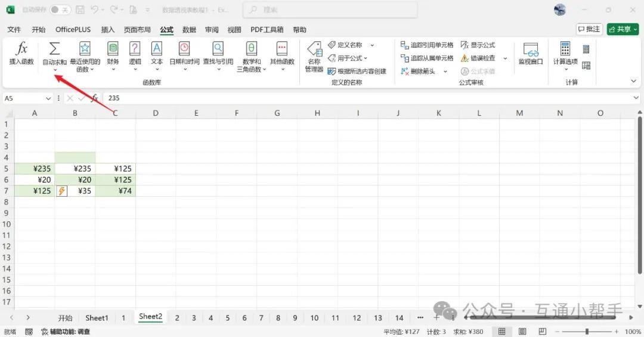The width and height of the screenshot is (644, 337).
Task: Open the Name Box dropdown arrow
Action: (x=48, y=98)
